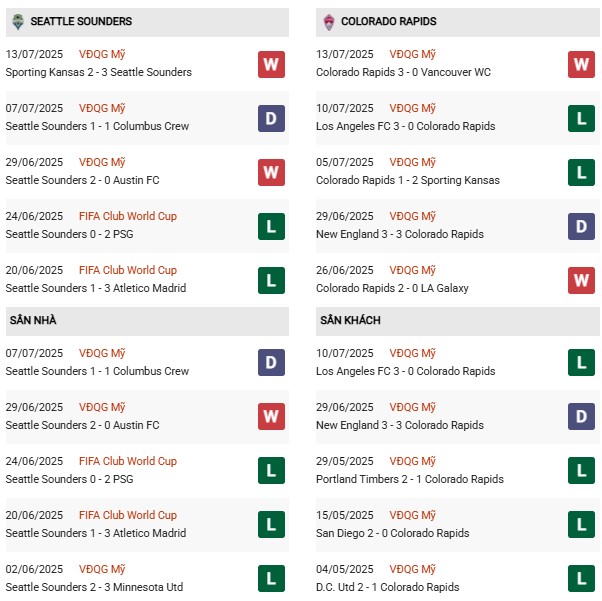Image resolution: width=602 pixels, height=601 pixels.
Task: Select L badge for Colorado vs Sporting Kansas
Action: click(x=582, y=172)
